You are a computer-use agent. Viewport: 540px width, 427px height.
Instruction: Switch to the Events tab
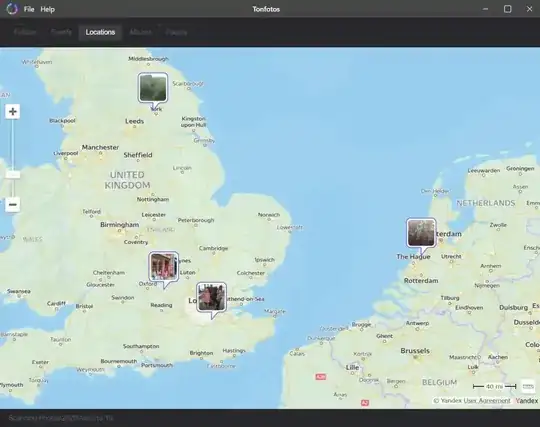(61, 32)
